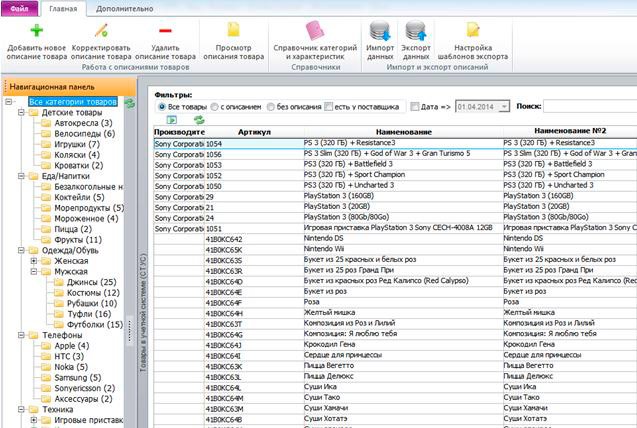Enable the Дата => checkbox
This screenshot has width=637, height=428.
[414, 106]
